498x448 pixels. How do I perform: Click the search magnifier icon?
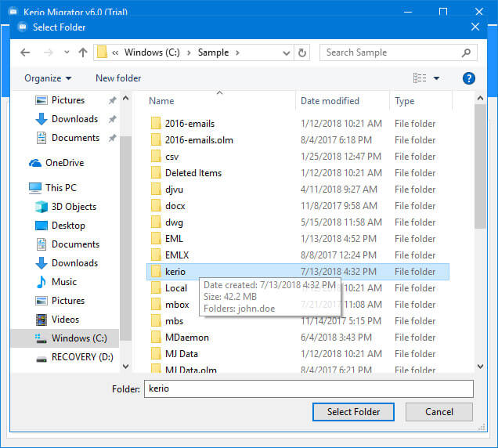(466, 52)
